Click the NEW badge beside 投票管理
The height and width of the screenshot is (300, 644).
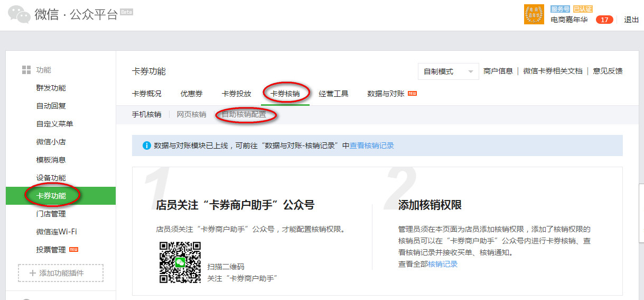point(74,250)
